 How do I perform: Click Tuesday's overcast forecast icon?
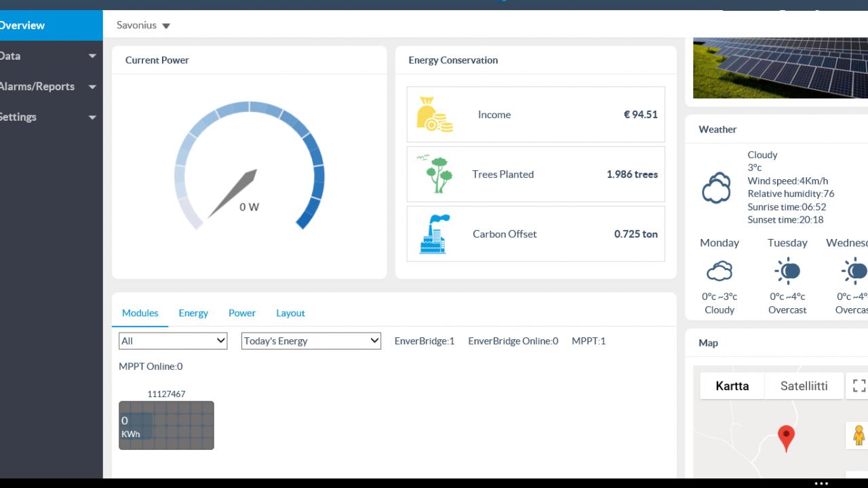coord(787,271)
